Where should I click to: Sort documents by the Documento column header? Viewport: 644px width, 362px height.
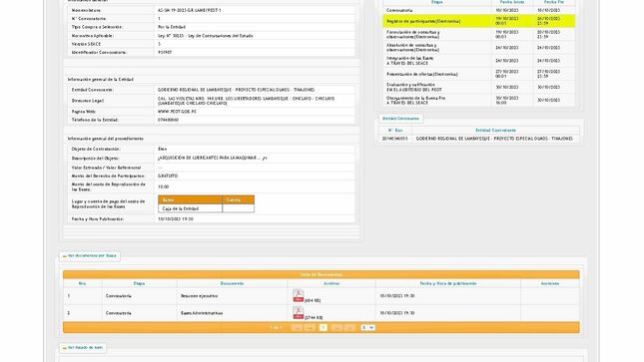232,283
